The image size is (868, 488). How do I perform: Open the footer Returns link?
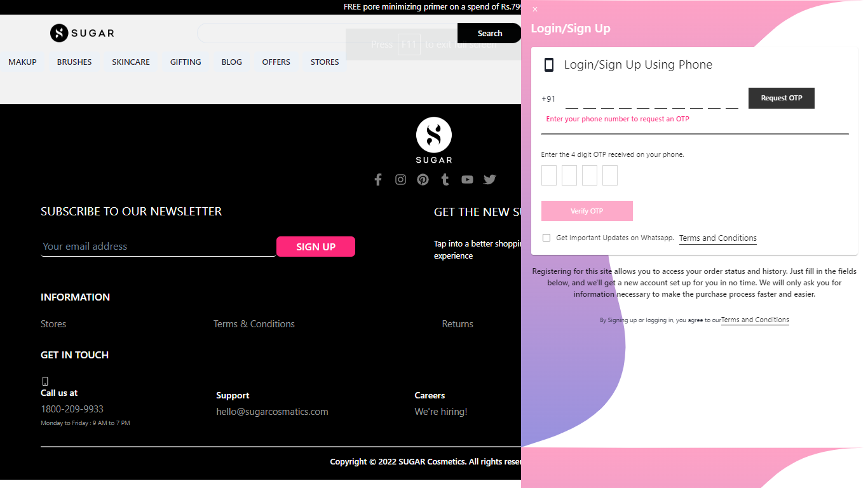point(458,324)
